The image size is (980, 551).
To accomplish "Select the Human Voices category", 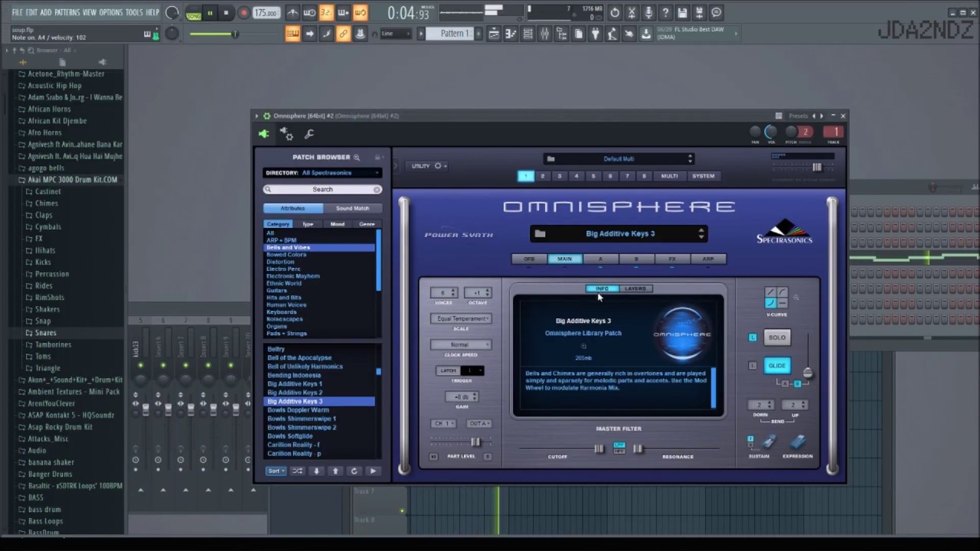I will click(286, 305).
